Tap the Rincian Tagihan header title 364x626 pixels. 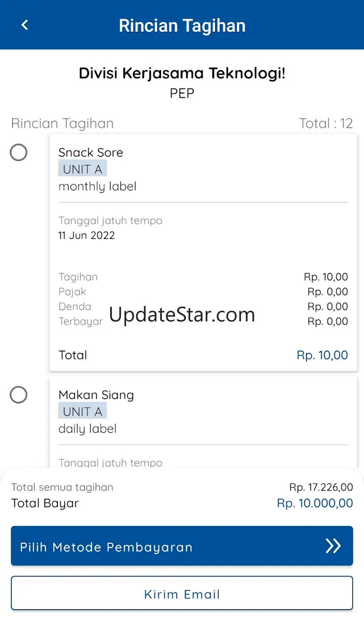coord(182,25)
